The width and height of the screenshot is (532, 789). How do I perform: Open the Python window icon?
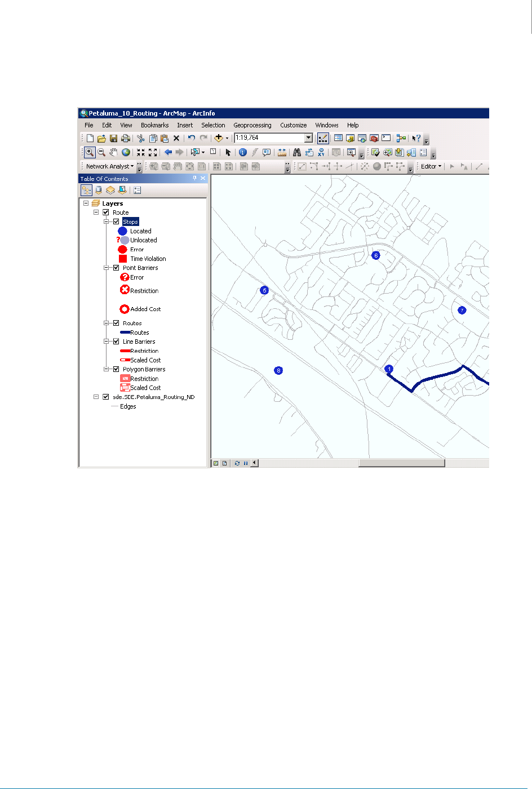point(386,138)
